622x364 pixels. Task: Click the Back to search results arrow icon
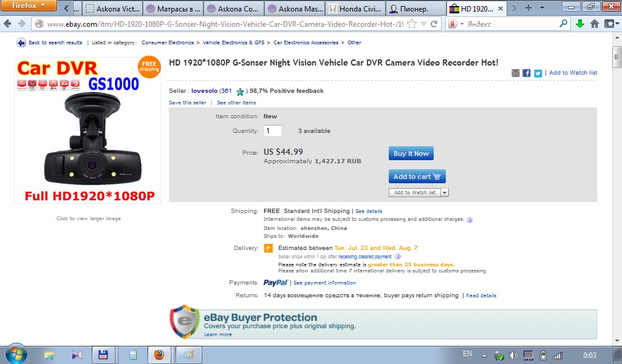(x=21, y=42)
